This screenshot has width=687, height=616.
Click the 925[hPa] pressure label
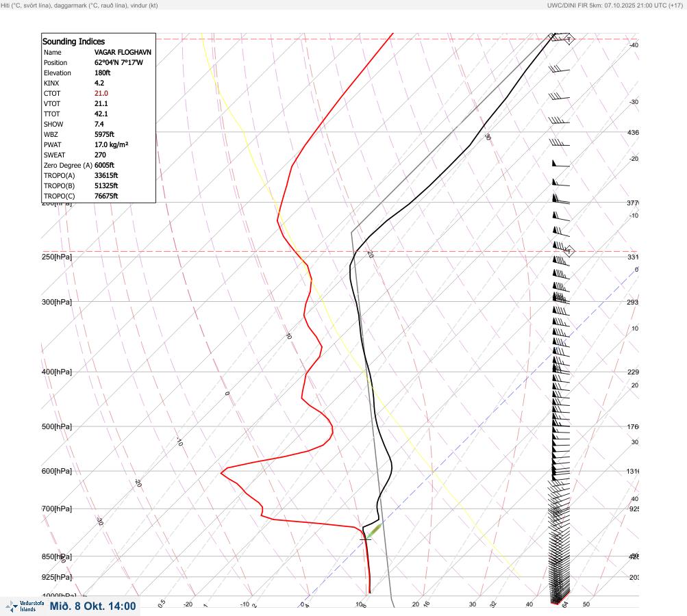(57, 577)
